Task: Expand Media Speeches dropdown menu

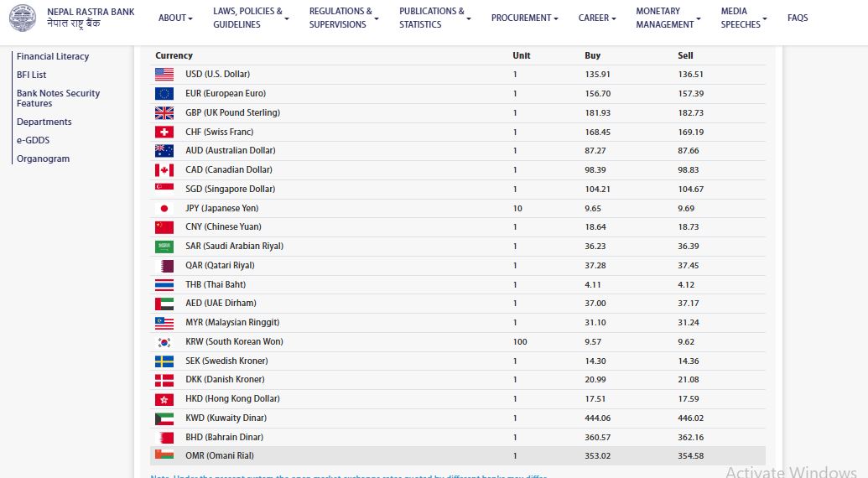Action: 744,18
